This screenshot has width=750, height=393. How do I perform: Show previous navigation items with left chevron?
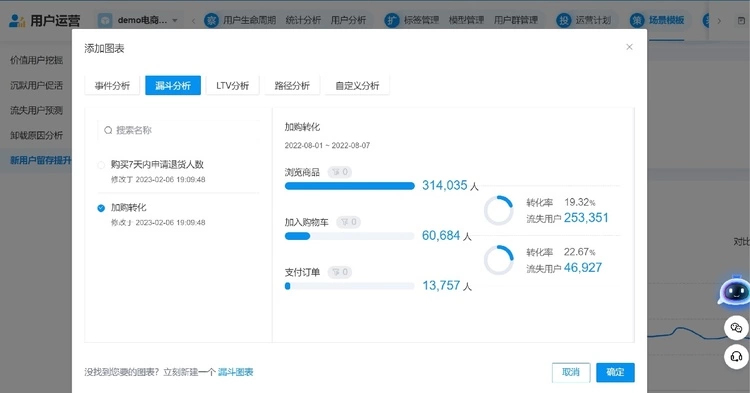point(193,21)
